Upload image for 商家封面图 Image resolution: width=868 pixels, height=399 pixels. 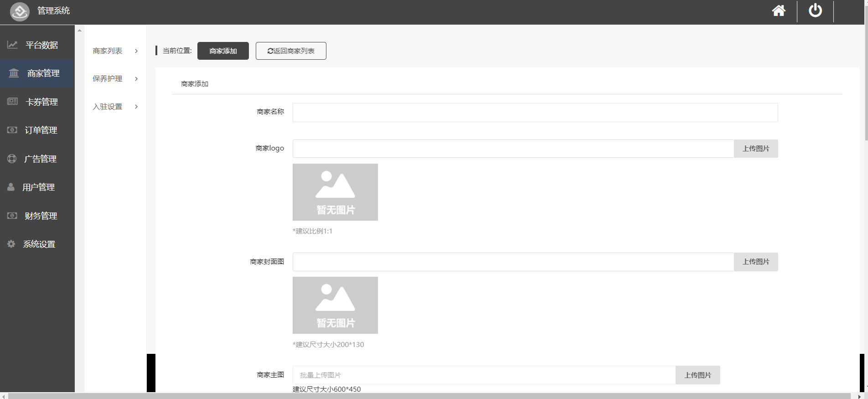coord(756,262)
